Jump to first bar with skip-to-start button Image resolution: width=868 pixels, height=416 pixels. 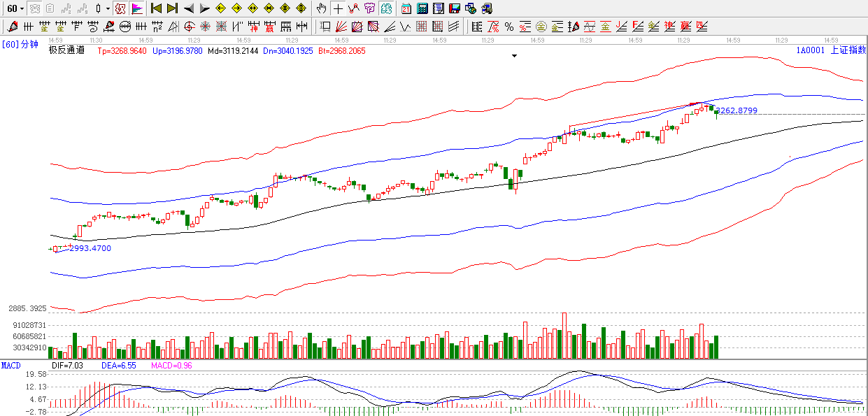coord(156,8)
